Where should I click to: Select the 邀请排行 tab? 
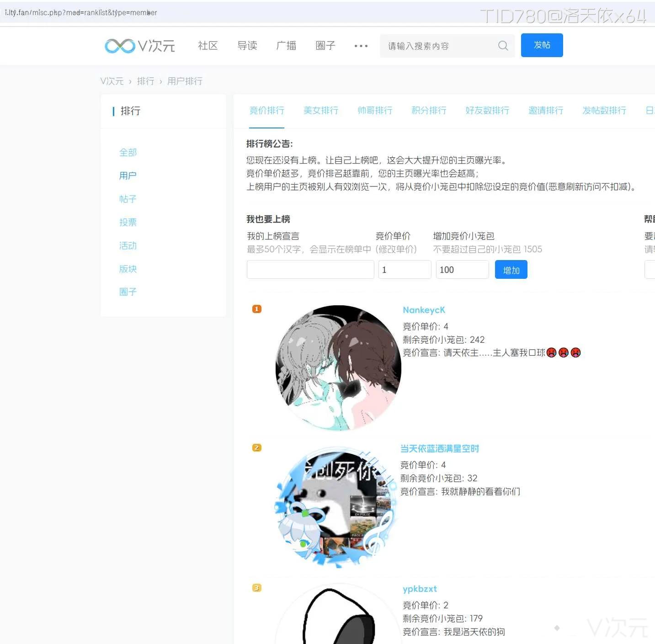[x=546, y=110]
